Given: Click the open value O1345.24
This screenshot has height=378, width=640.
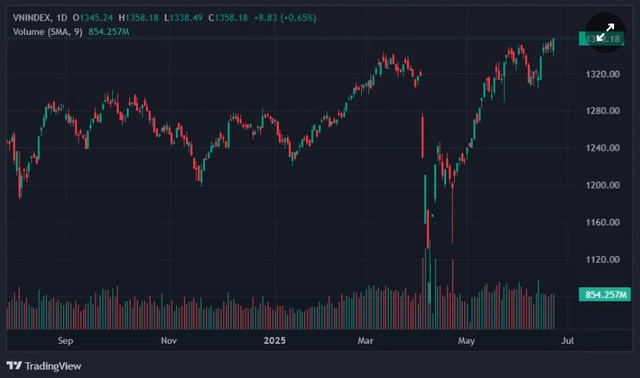Looking at the screenshot, I should [x=93, y=18].
